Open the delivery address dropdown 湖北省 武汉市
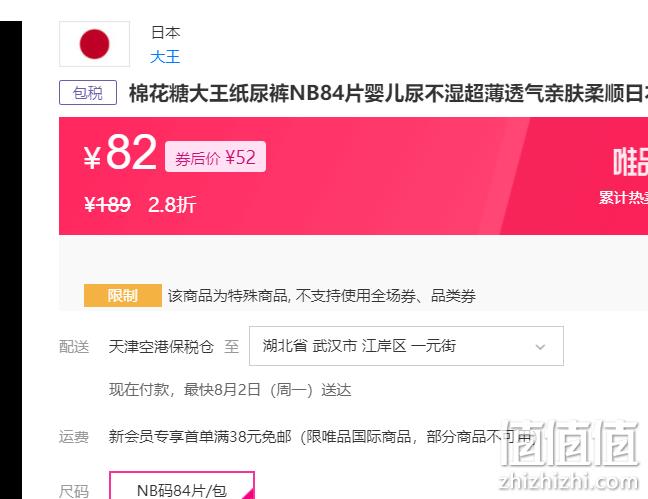The height and width of the screenshot is (499, 648). (x=406, y=346)
